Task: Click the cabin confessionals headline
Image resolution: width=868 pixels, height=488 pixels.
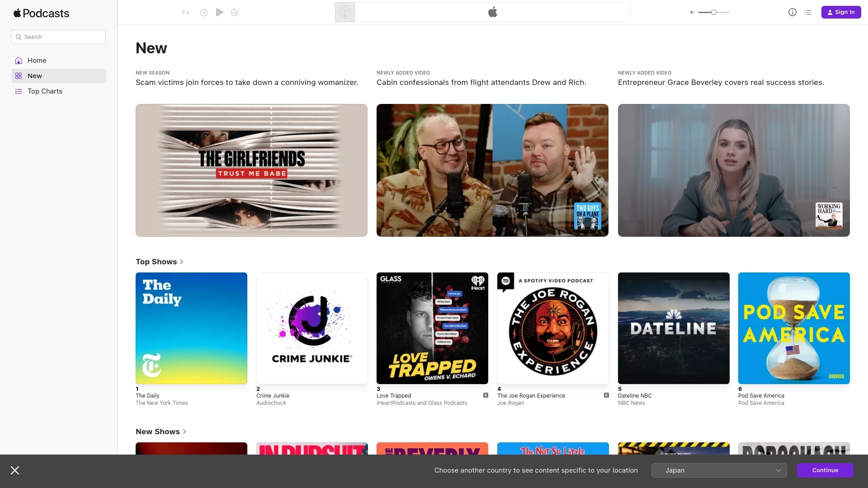Action: coord(481,83)
